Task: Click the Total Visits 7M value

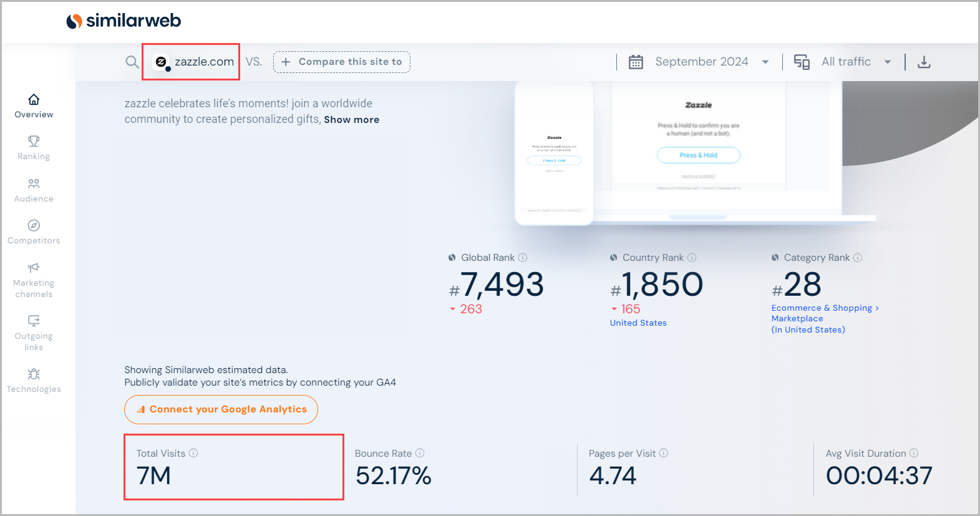Action: click(x=153, y=476)
